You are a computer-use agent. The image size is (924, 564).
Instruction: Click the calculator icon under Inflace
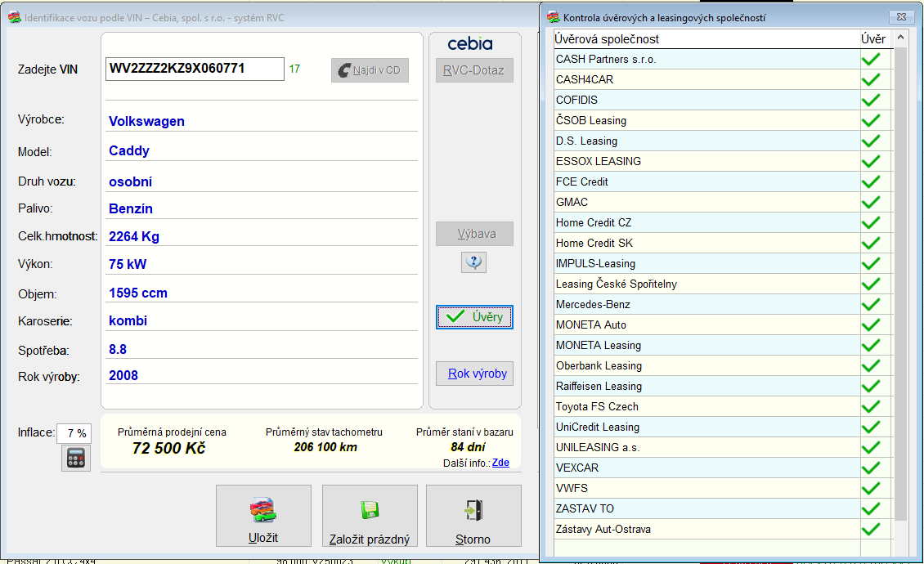pos(76,459)
